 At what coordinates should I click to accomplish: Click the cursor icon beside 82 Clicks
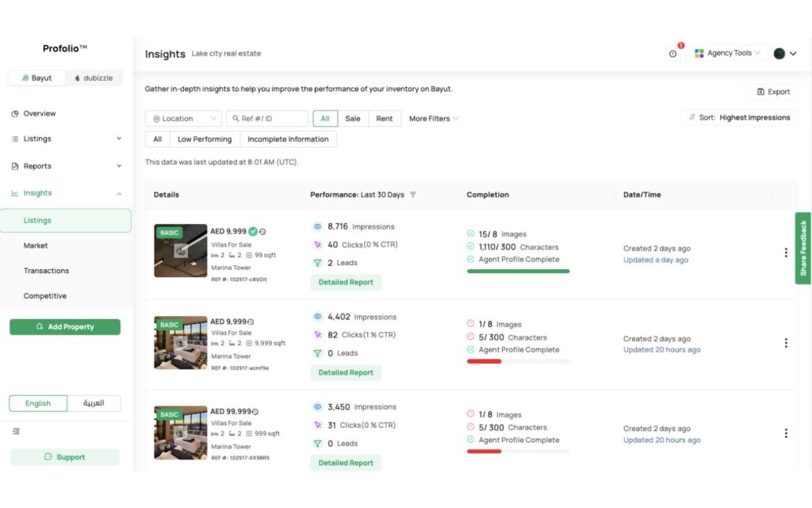pyautogui.click(x=317, y=335)
